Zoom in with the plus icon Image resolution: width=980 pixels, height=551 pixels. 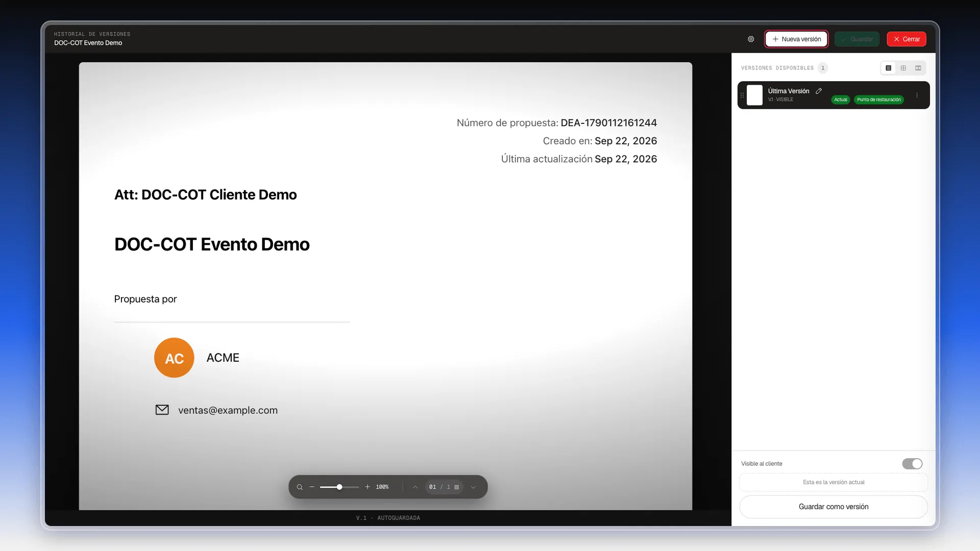coord(367,487)
